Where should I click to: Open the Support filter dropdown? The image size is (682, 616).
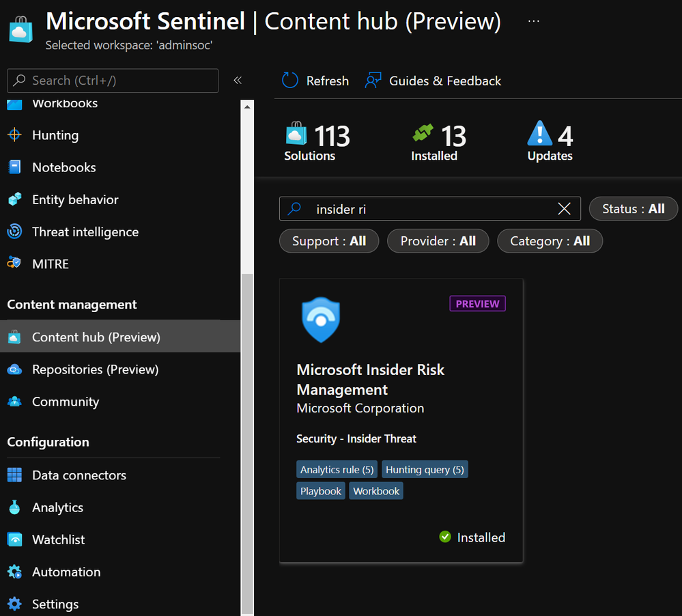(329, 241)
